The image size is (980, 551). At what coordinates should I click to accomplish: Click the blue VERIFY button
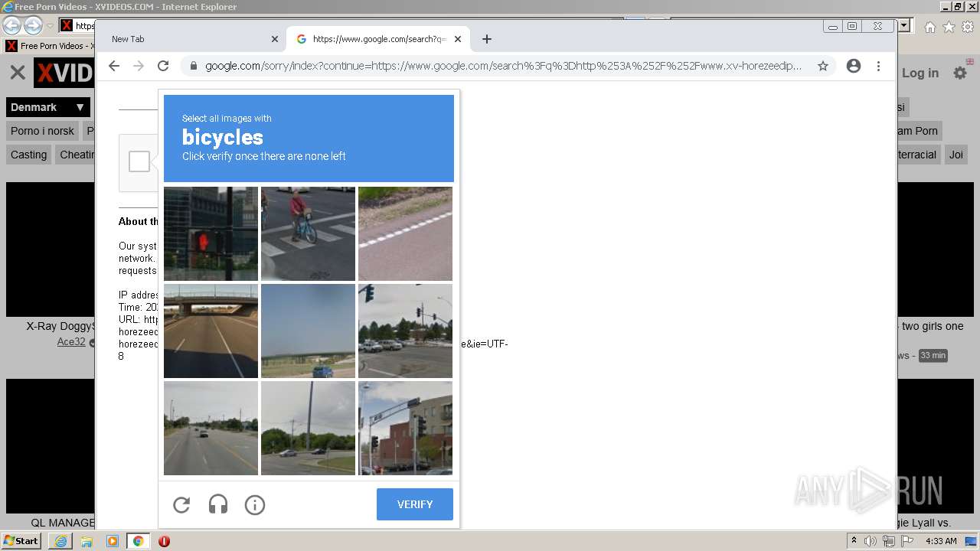(x=415, y=504)
